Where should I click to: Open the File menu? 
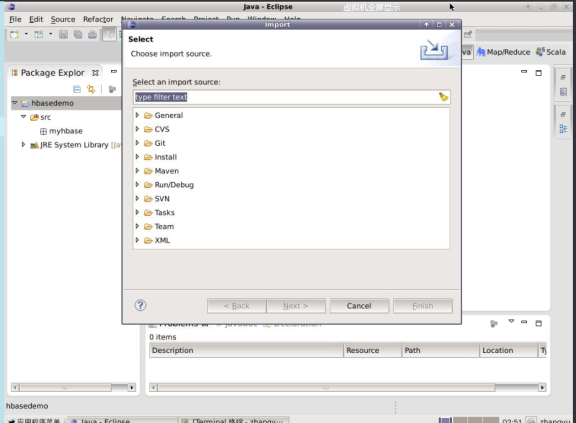pyautogui.click(x=15, y=19)
